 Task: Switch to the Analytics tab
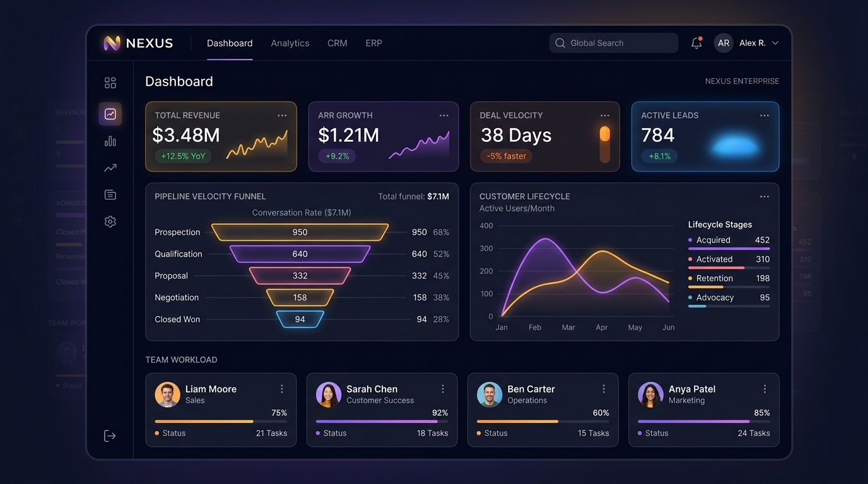(290, 43)
